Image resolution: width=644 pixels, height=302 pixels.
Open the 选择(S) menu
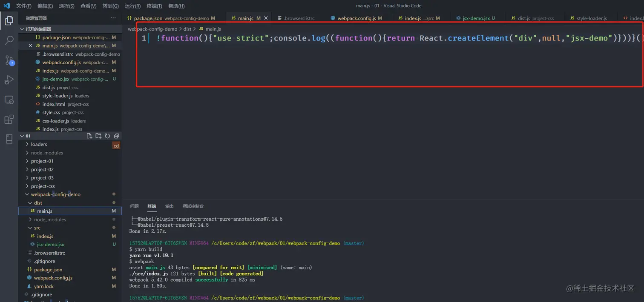[x=66, y=6]
